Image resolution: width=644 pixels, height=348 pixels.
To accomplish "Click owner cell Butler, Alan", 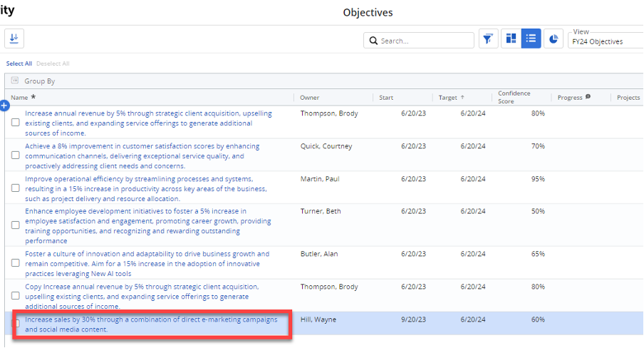I will tap(319, 254).
